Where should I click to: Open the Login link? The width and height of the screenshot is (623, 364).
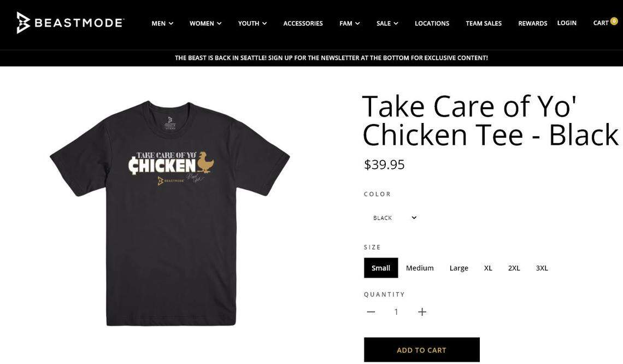click(x=567, y=23)
